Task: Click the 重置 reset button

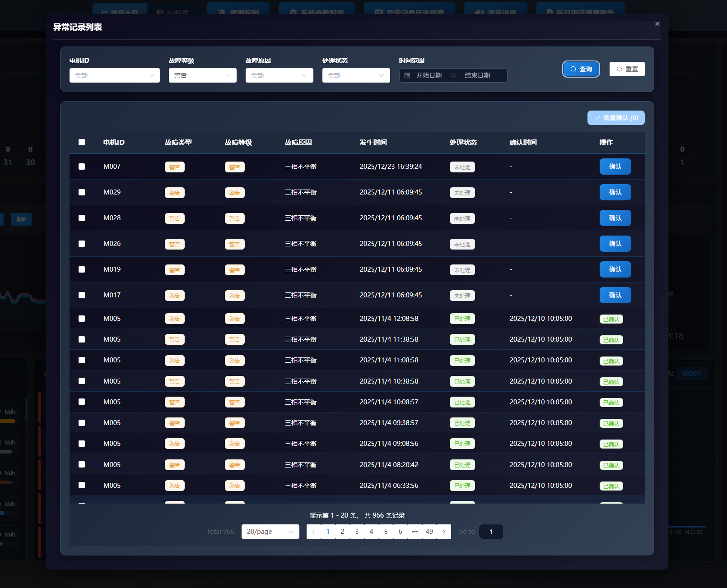Action: click(x=627, y=69)
